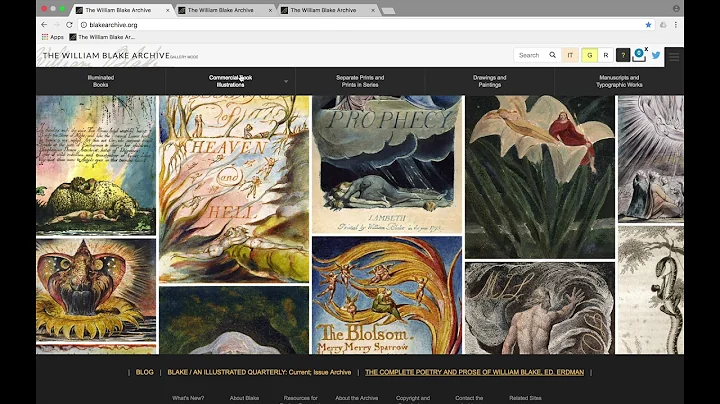Open the Heaven and Hell thumbnail
This screenshot has width=720, height=404.
pyautogui.click(x=234, y=189)
